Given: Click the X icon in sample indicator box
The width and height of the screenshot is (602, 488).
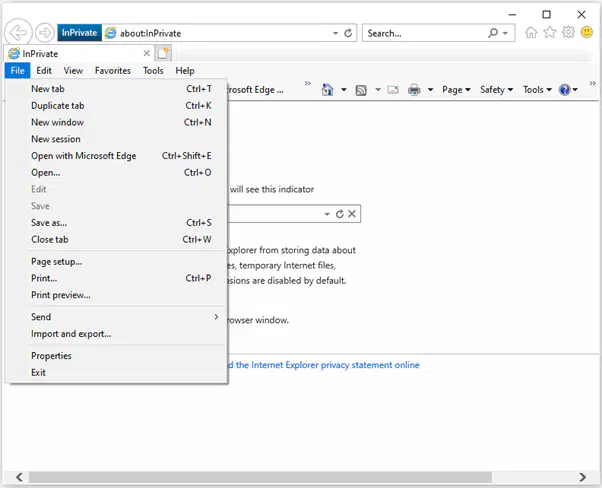Looking at the screenshot, I should [352, 214].
